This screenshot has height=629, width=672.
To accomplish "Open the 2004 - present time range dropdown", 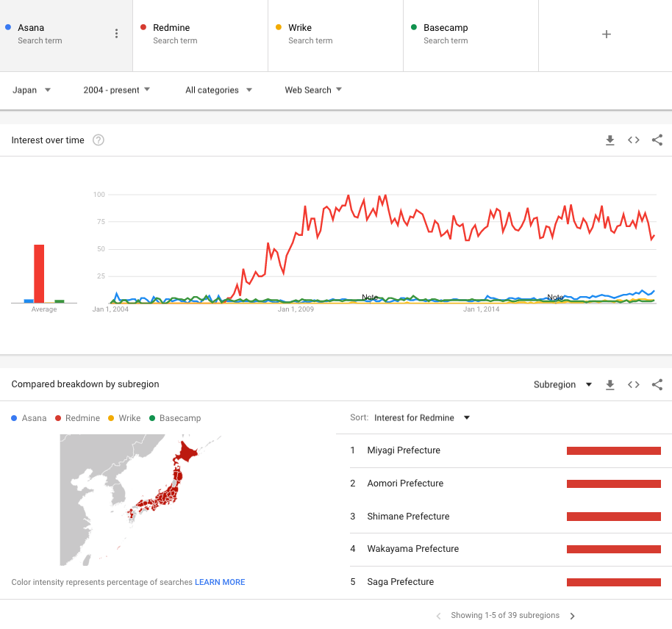I will 117,90.
